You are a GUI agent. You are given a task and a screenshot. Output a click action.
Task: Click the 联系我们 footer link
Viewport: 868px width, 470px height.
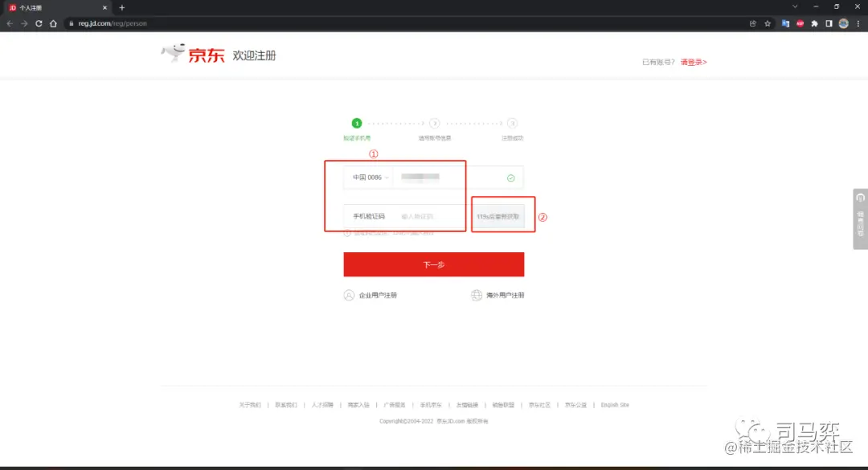(286, 405)
